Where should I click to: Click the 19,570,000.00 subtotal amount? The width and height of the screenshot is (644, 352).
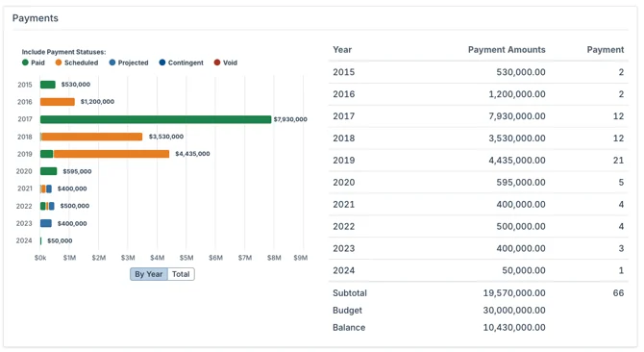point(514,293)
